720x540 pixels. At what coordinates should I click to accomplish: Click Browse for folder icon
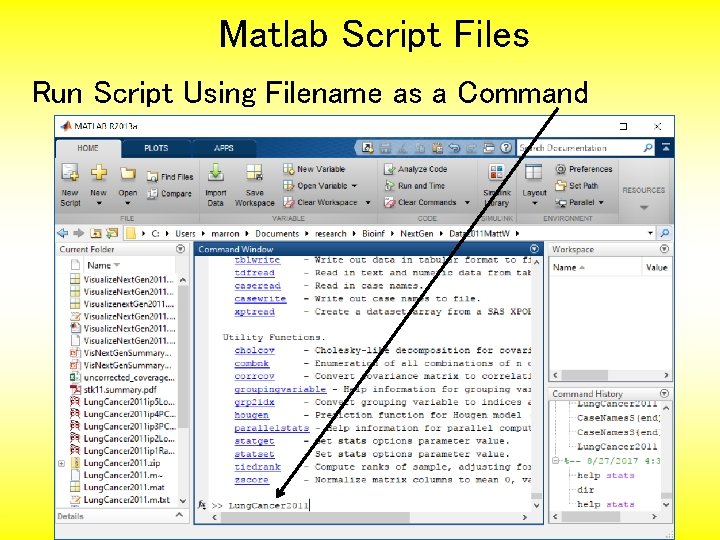112,233
